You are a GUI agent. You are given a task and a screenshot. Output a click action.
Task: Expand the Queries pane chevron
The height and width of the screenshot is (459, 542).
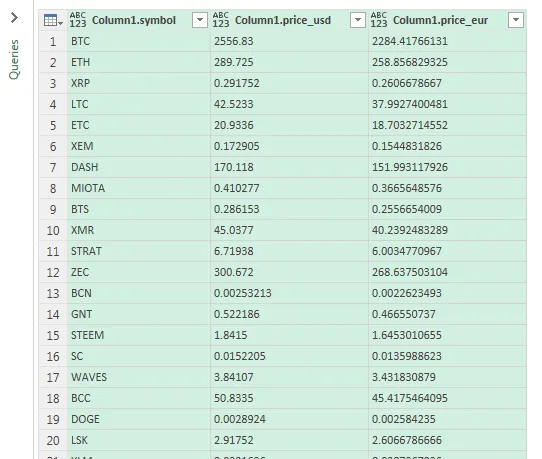tap(14, 18)
